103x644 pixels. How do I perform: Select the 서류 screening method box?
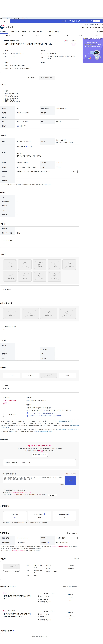(x=12, y=375)
